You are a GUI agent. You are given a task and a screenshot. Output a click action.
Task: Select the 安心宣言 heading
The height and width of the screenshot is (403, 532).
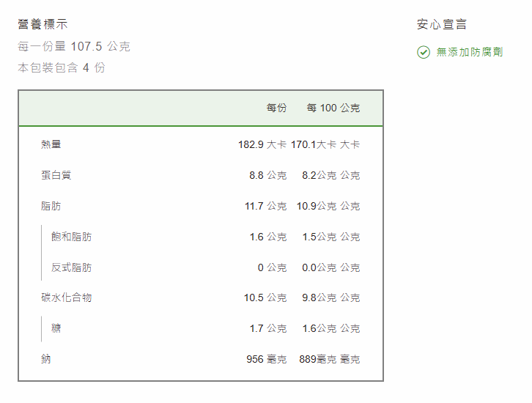tap(442, 24)
